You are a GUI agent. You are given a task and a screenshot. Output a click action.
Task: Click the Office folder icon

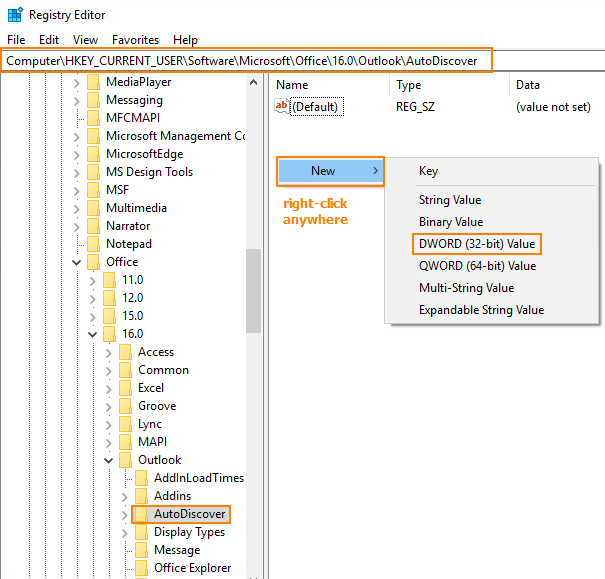[x=93, y=262]
